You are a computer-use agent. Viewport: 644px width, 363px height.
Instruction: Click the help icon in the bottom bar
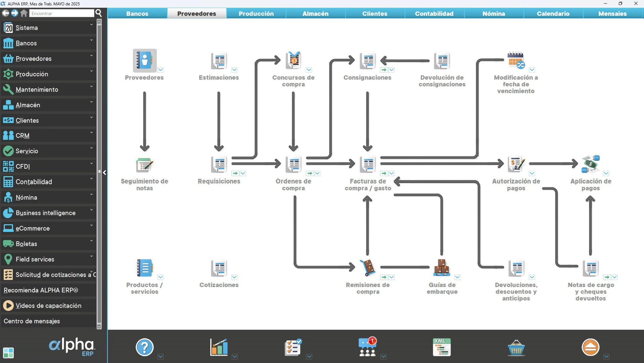(x=144, y=347)
